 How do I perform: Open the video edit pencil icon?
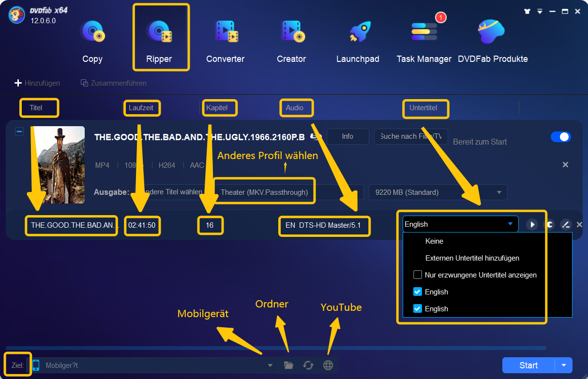click(x=565, y=224)
